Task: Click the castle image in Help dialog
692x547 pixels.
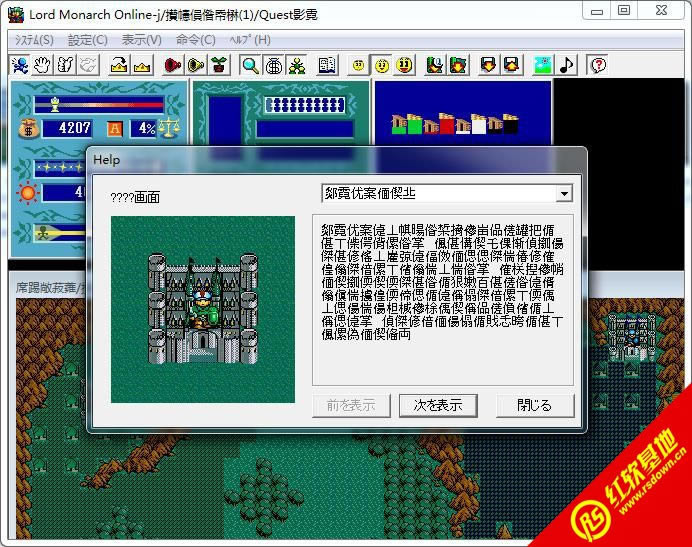Action: [203, 308]
